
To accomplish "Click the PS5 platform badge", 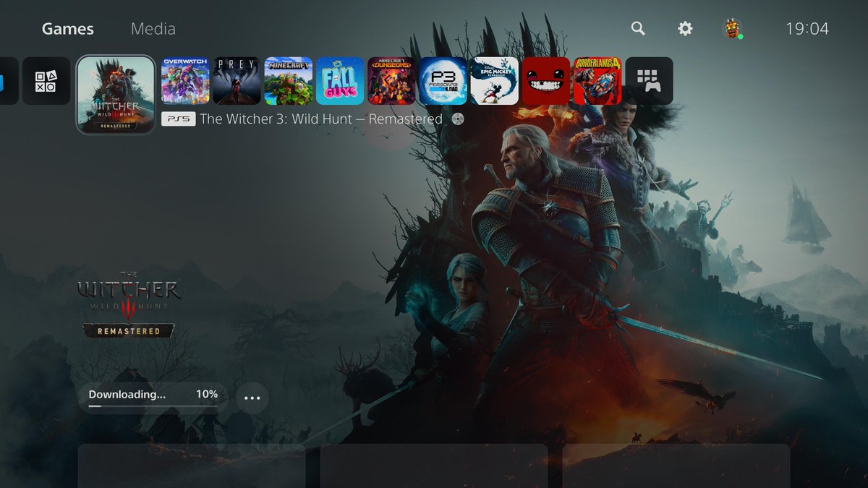I will [178, 119].
